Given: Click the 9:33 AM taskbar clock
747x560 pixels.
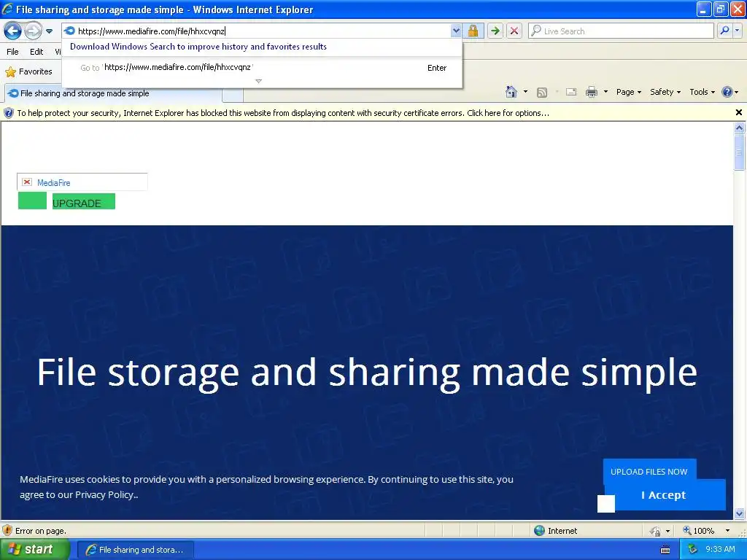Looking at the screenshot, I should coord(720,550).
